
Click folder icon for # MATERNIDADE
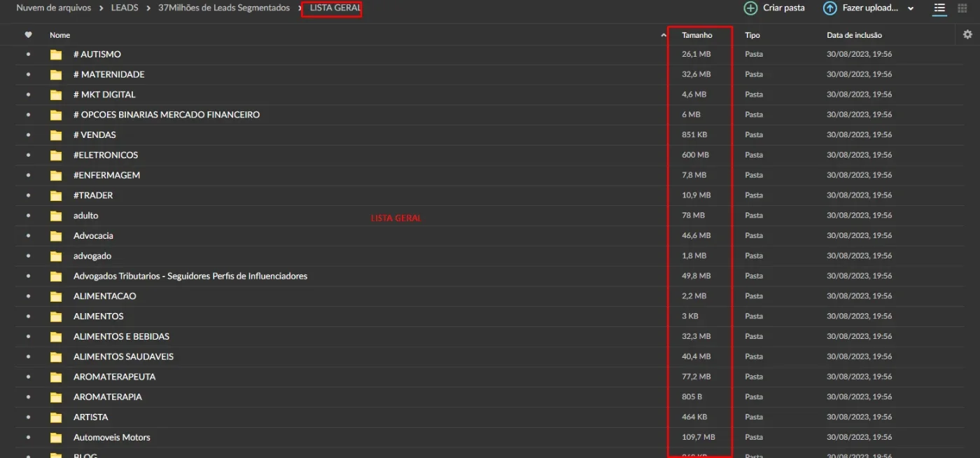(x=56, y=75)
